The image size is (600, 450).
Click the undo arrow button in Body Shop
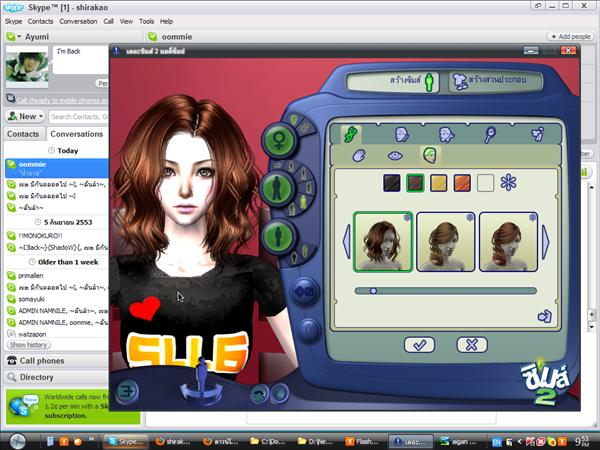[x=259, y=393]
